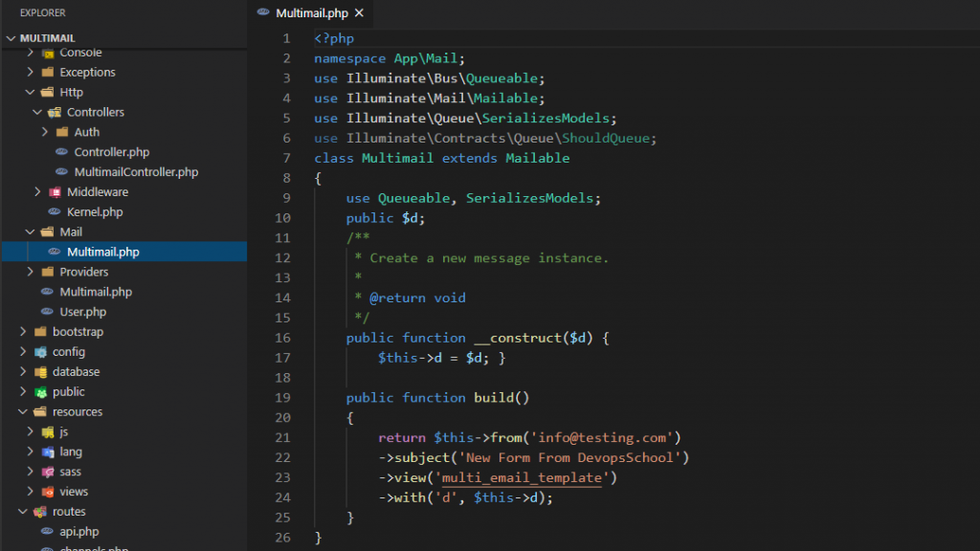Screen dimensions: 980x551
Task: Click the PHP file icon beside Kernel.php
Action: click(55, 212)
